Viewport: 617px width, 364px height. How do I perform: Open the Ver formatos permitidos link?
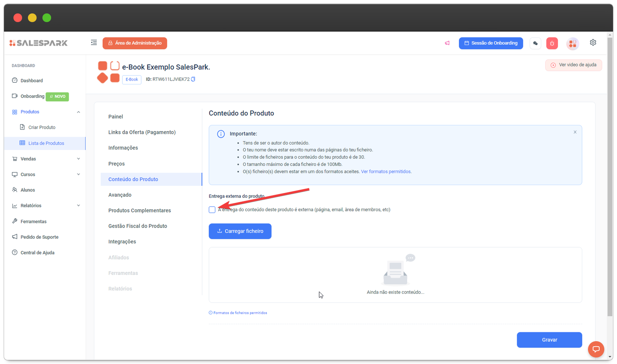[386, 172]
